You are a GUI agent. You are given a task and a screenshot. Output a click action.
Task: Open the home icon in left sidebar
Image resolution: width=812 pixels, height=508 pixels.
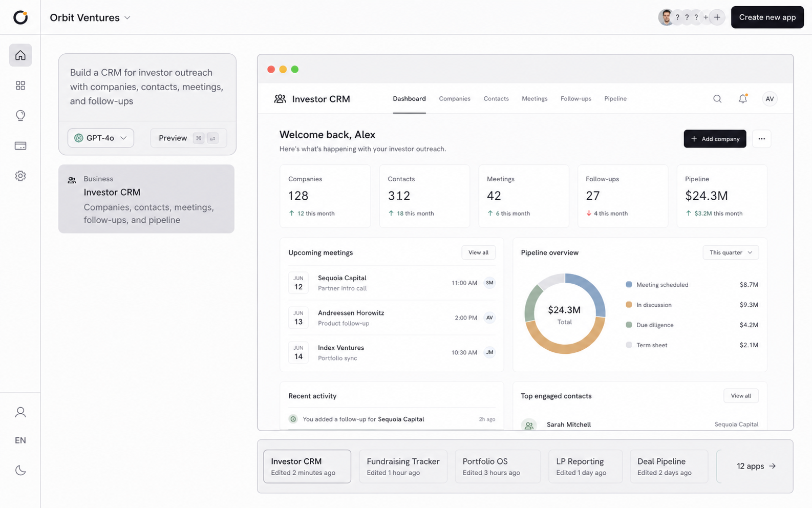(x=20, y=55)
